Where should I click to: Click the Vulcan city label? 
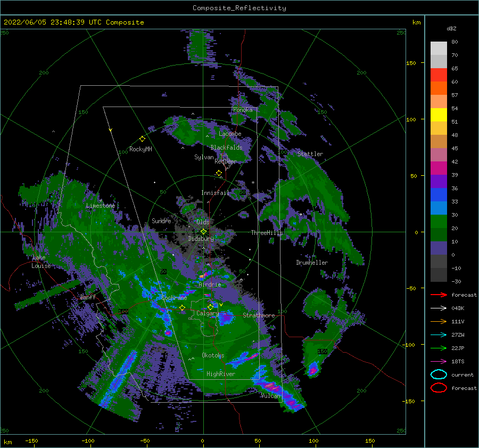click(270, 396)
